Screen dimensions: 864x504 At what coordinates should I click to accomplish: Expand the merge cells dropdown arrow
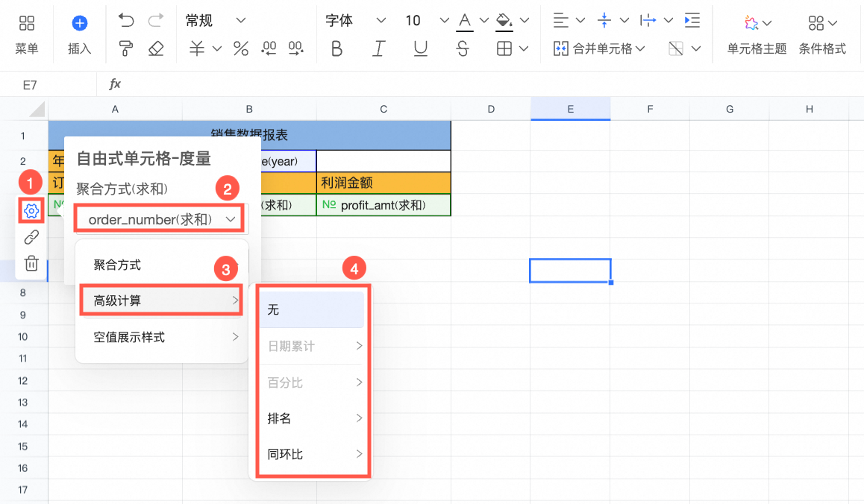[639, 49]
